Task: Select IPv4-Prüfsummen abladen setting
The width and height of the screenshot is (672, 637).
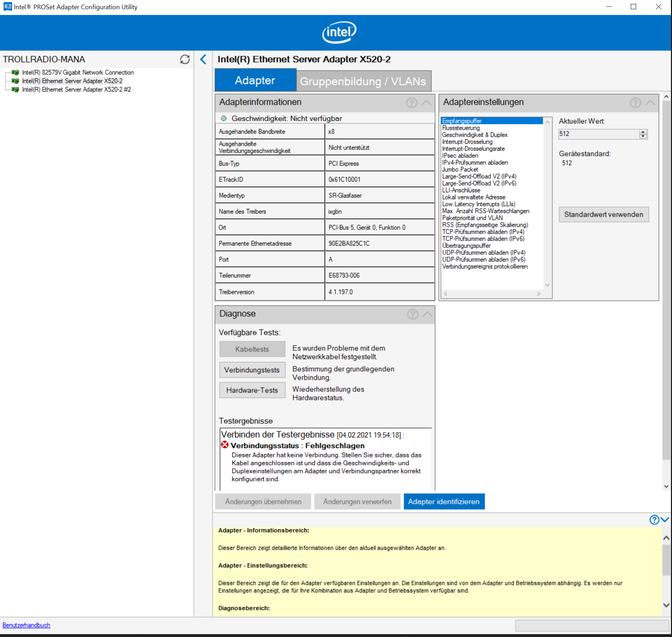Action: pyautogui.click(x=475, y=162)
